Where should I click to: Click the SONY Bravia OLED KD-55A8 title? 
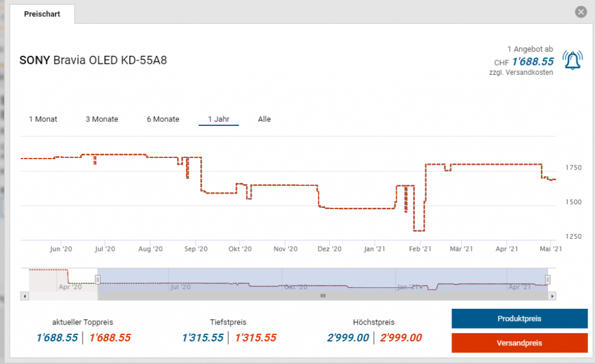(94, 60)
